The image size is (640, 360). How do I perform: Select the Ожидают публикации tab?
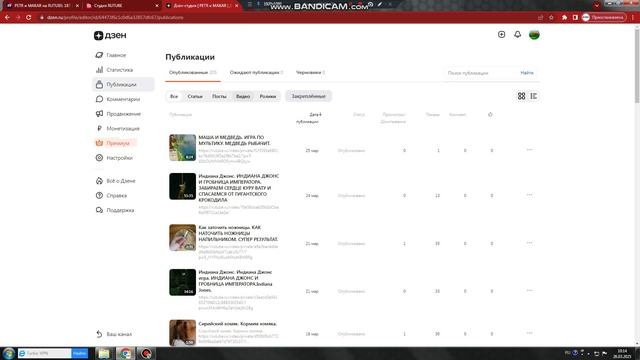(256, 73)
